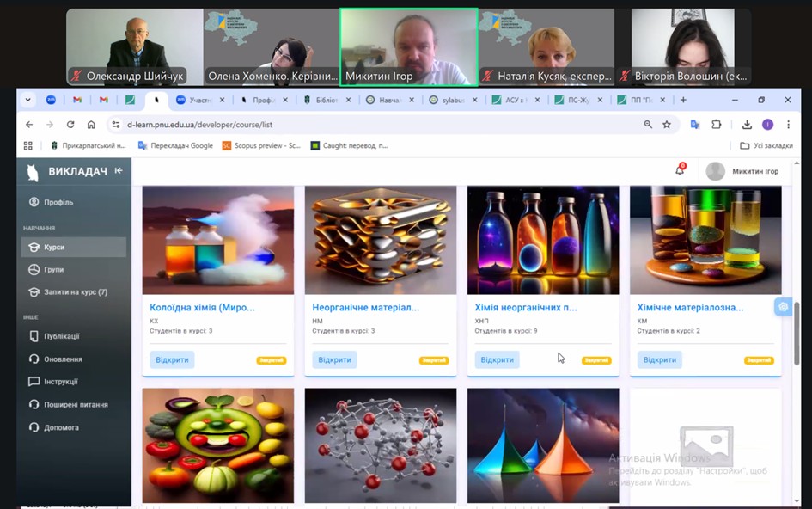Open the Google apps grid in bookmarks bar
Image resolution: width=812 pixels, height=509 pixels.
[x=28, y=145]
